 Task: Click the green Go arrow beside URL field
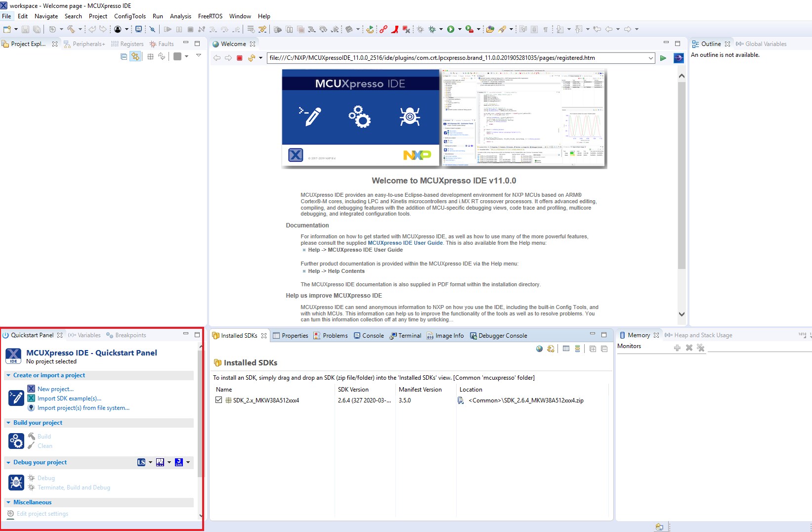coord(663,58)
